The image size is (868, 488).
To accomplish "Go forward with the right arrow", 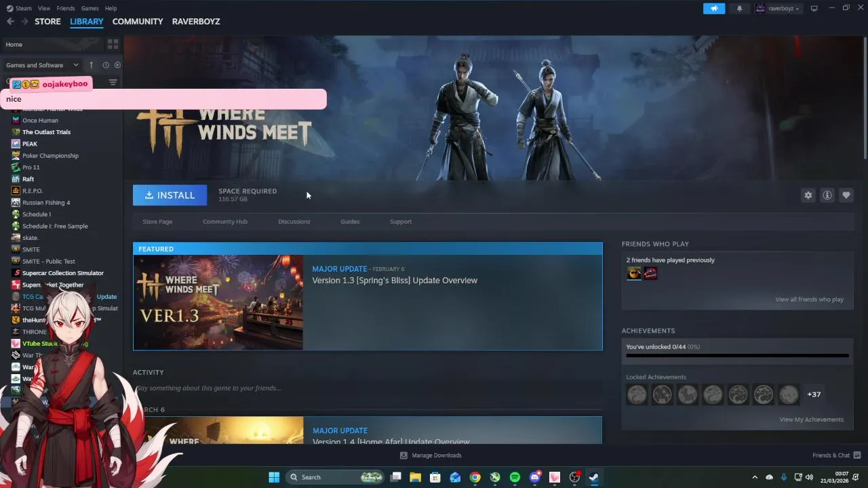I will click(24, 22).
